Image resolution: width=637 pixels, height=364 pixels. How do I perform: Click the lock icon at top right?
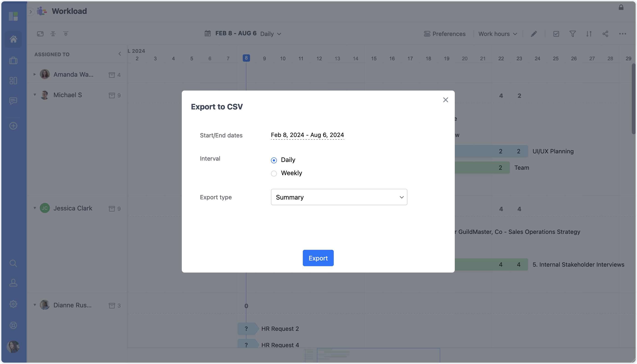(621, 7)
